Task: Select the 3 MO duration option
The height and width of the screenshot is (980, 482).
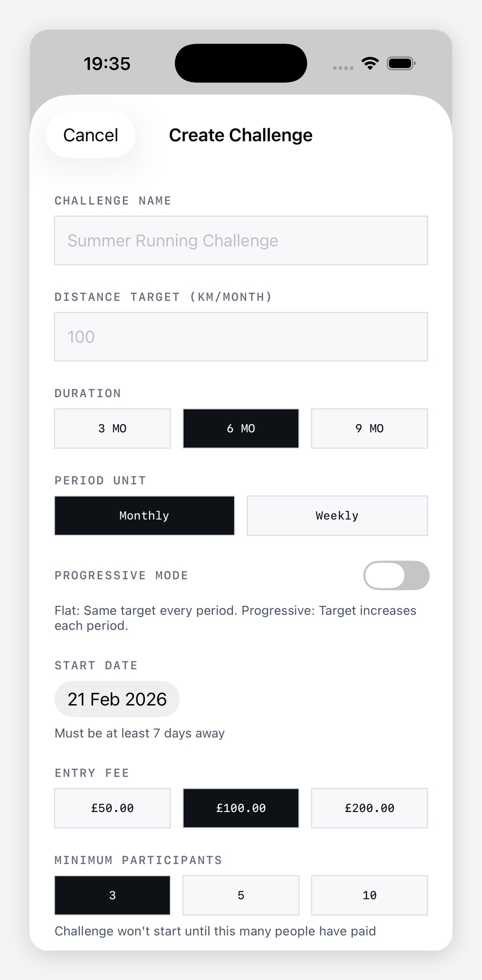Action: pos(112,428)
